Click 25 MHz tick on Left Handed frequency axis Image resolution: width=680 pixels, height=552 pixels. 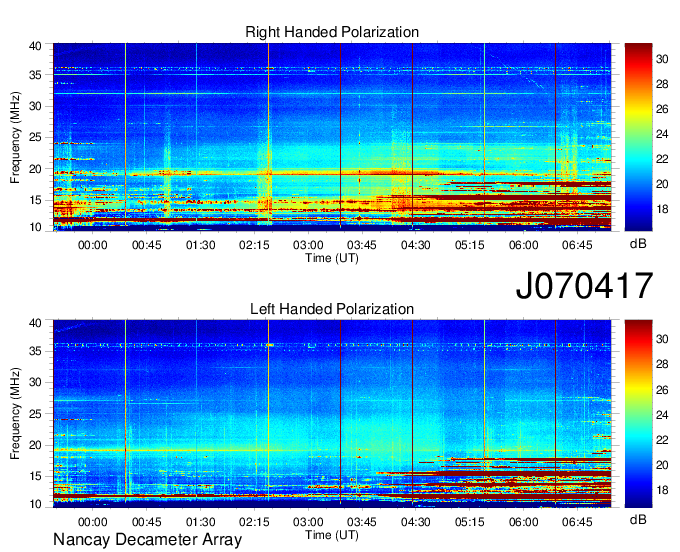pos(35,414)
